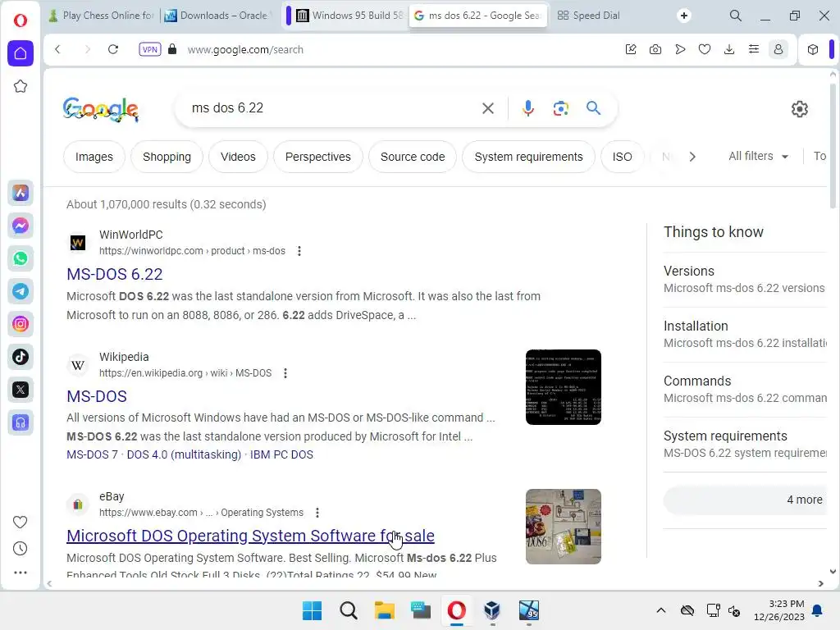Viewport: 840px width, 630px height.
Task: Open DOS 4.0 (multitasking) sublink
Action: 184,454
